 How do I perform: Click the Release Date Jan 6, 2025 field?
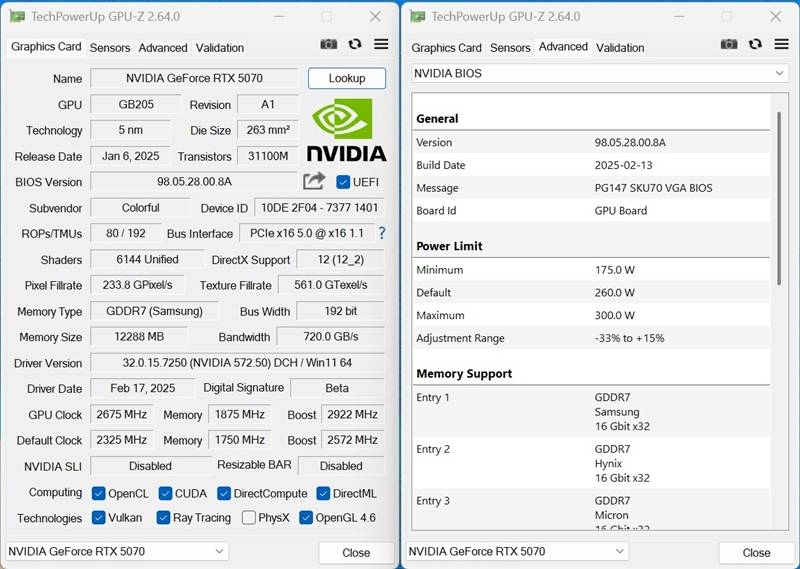(131, 156)
